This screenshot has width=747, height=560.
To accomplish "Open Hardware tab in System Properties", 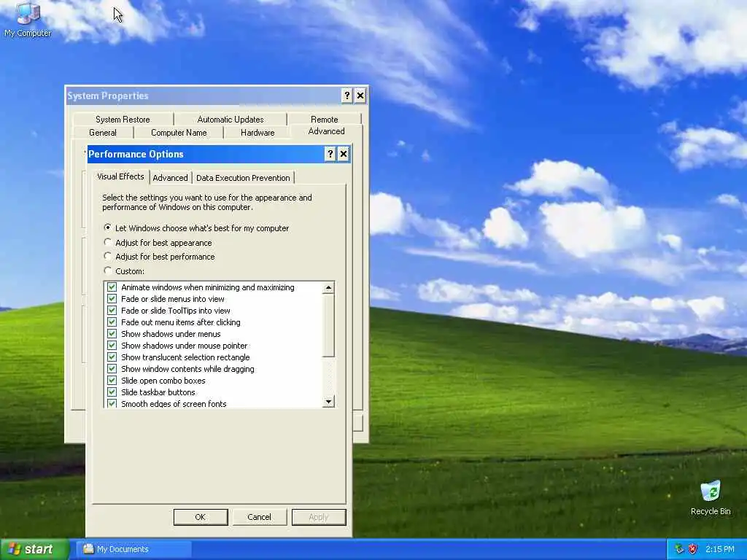I will click(x=258, y=133).
